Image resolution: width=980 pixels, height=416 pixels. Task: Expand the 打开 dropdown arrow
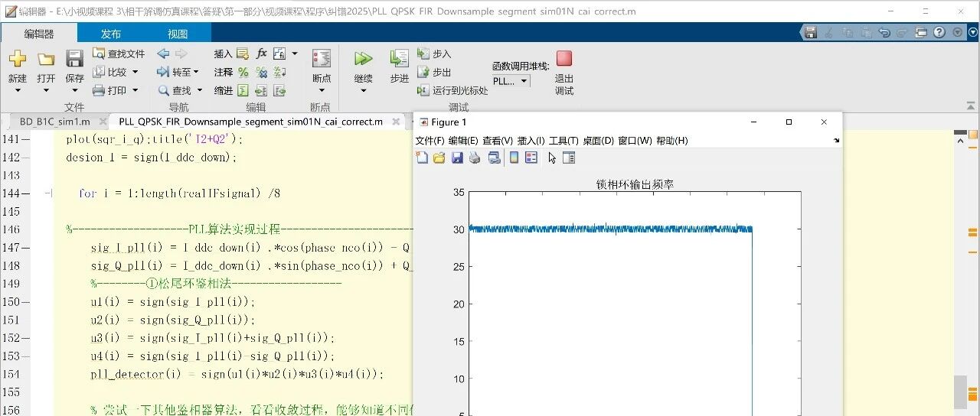tap(46, 91)
